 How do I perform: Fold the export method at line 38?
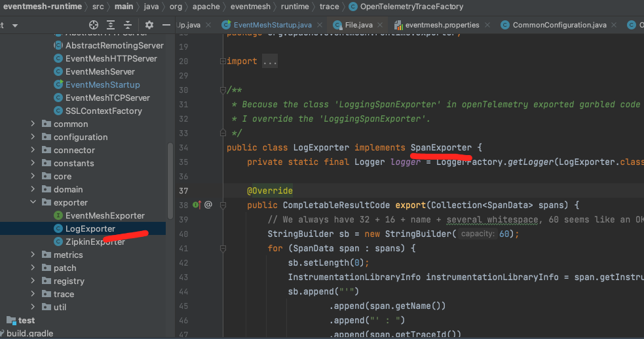(x=223, y=205)
